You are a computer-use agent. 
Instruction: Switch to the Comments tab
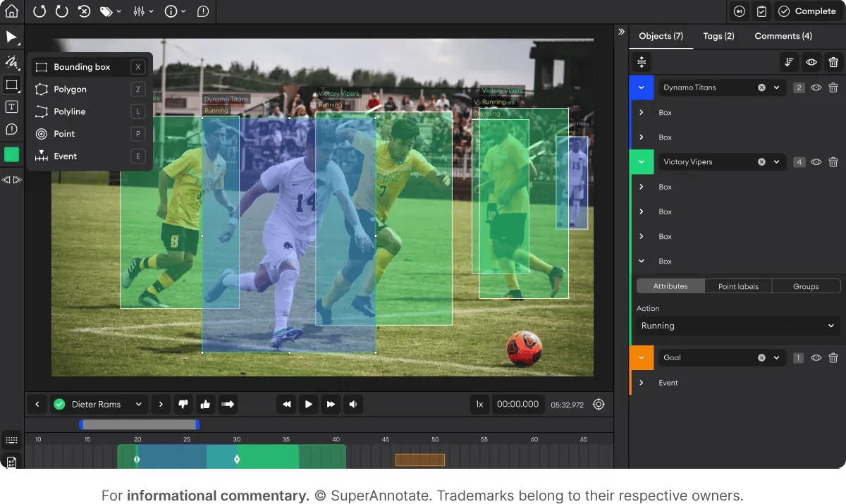(x=783, y=35)
